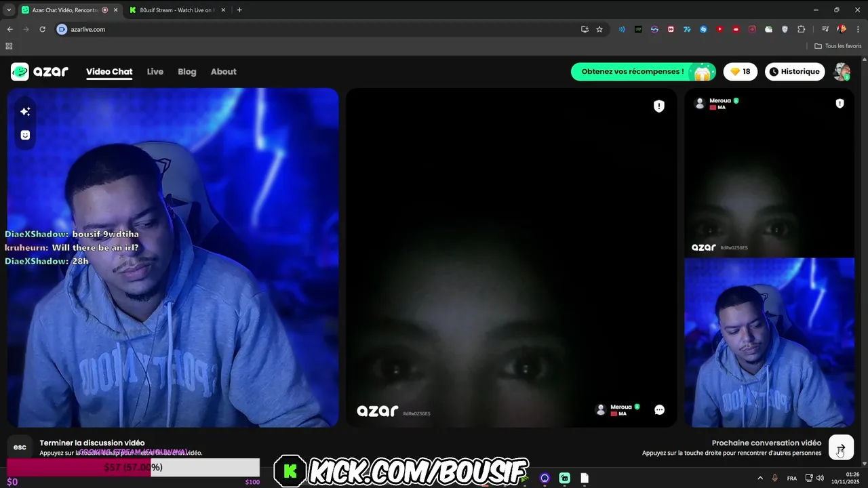Viewport: 868px width, 488px height.
Task: Reload the azarlive.com page
Action: (42, 29)
